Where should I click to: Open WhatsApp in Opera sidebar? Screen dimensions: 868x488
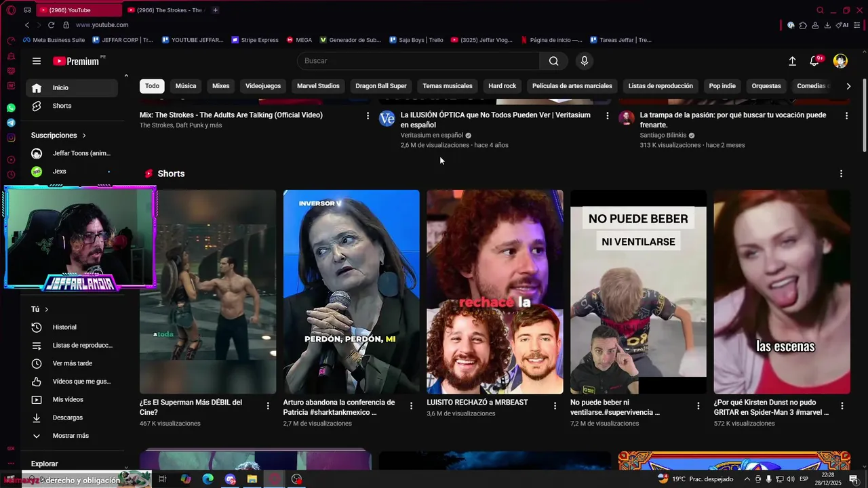coord(11,108)
